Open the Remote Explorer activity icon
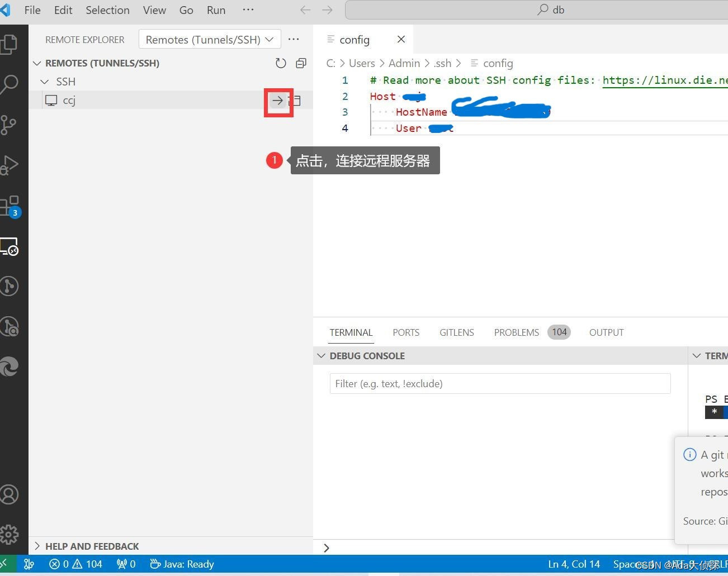 10,246
